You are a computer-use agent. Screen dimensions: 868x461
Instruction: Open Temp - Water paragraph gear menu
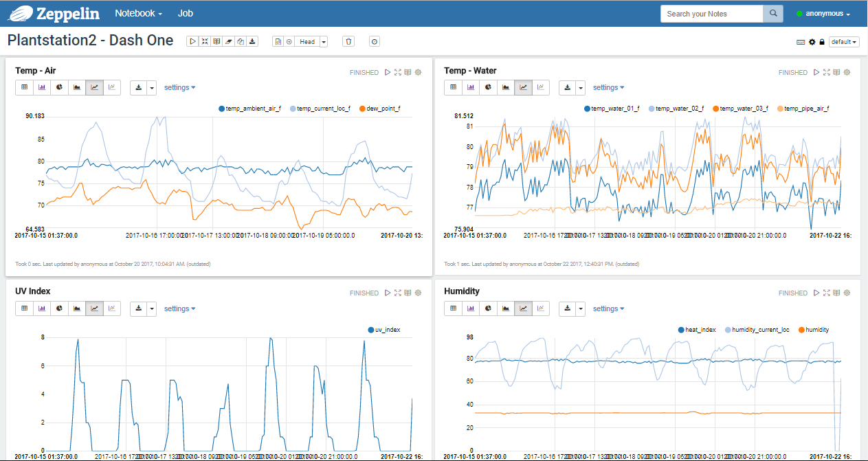pos(847,72)
